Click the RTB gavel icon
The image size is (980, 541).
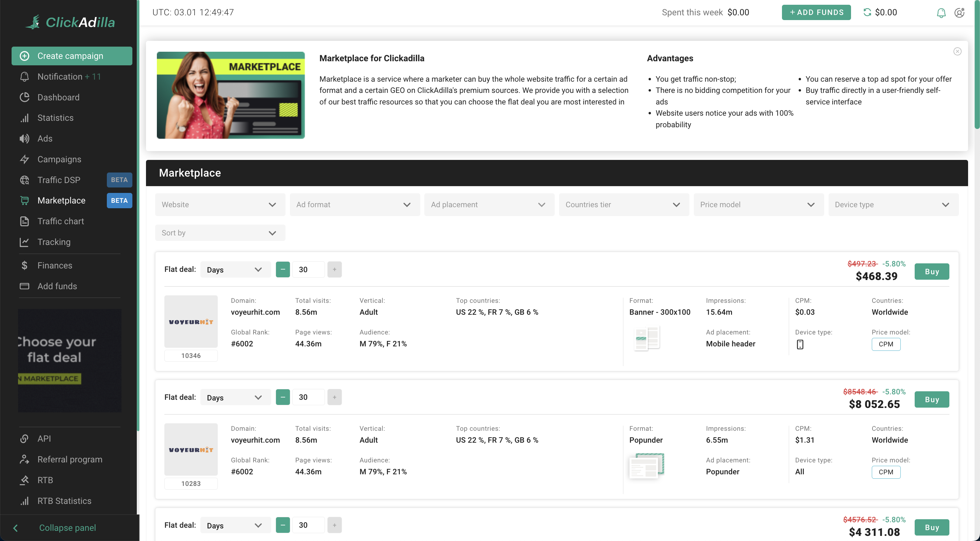[24, 480]
